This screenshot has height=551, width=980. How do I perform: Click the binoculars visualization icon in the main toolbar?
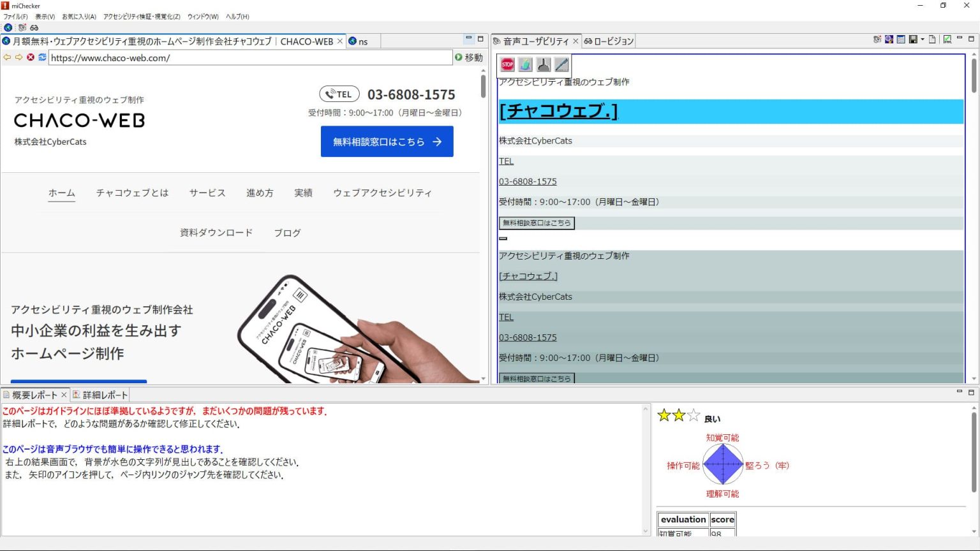pos(34,27)
